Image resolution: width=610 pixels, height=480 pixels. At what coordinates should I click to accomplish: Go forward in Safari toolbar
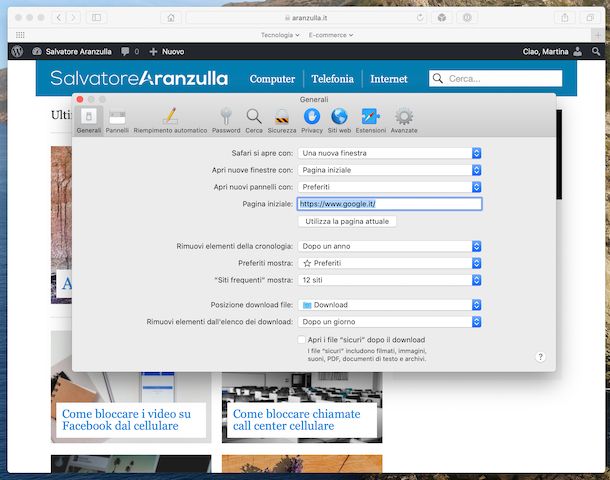[x=73, y=18]
